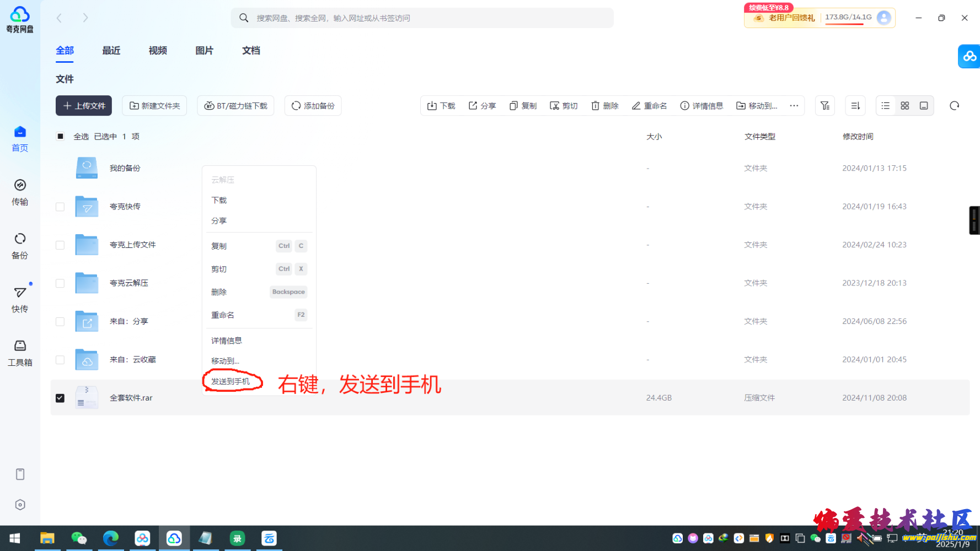Open the 备份 (Backup) sidebar icon
Image resolution: width=980 pixels, height=551 pixels.
[x=20, y=245]
